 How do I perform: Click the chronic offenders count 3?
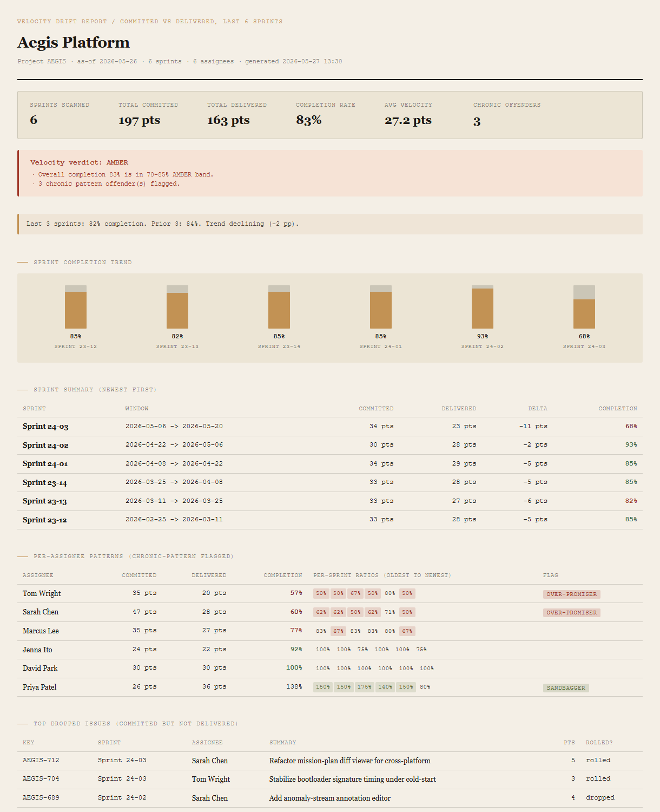coord(477,121)
